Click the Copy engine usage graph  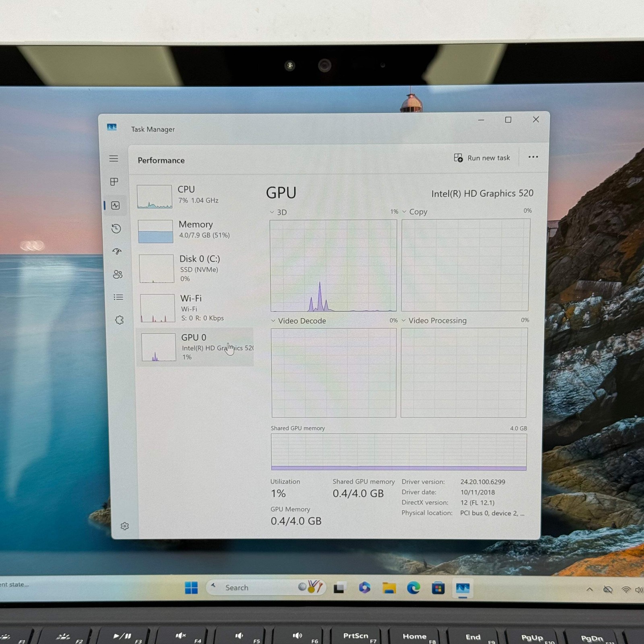click(465, 265)
